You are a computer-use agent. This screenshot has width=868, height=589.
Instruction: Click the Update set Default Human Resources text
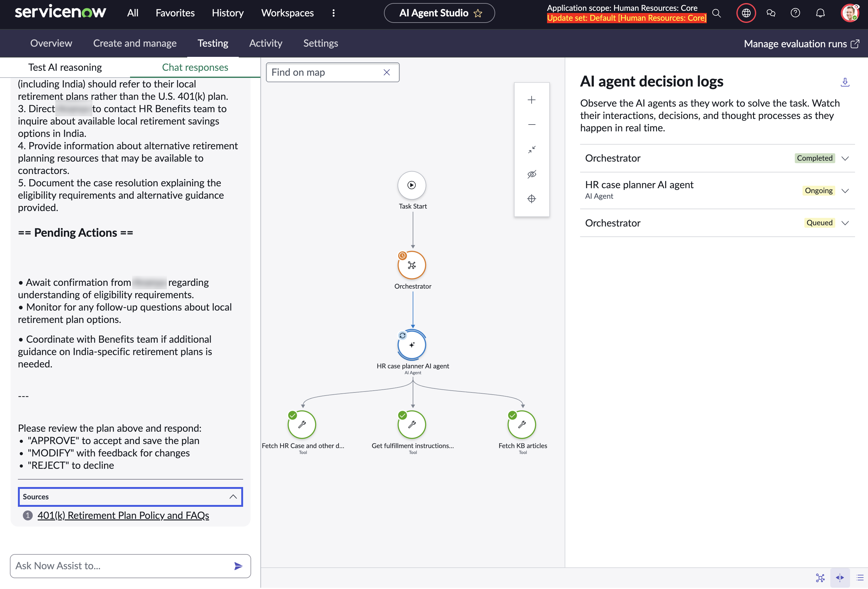click(626, 18)
